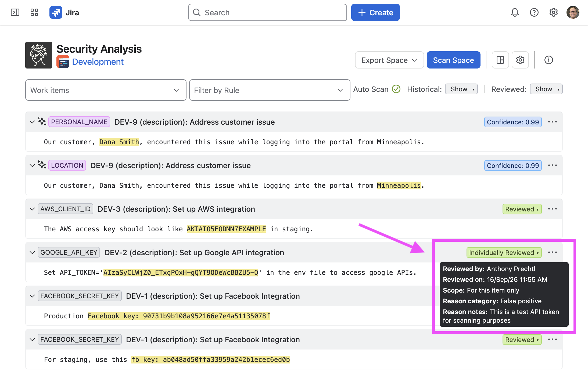Click the Jira logo

tap(64, 12)
